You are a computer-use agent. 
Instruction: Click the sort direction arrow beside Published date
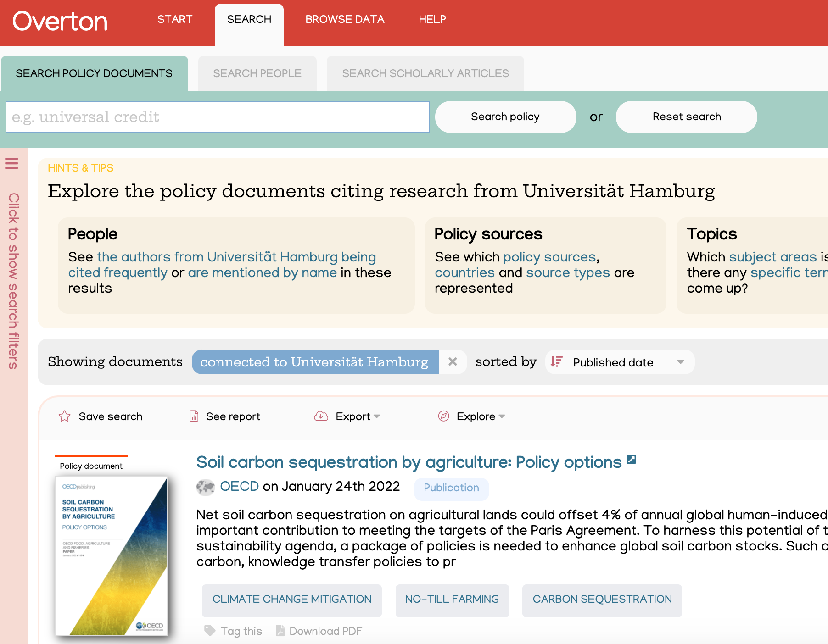point(555,362)
